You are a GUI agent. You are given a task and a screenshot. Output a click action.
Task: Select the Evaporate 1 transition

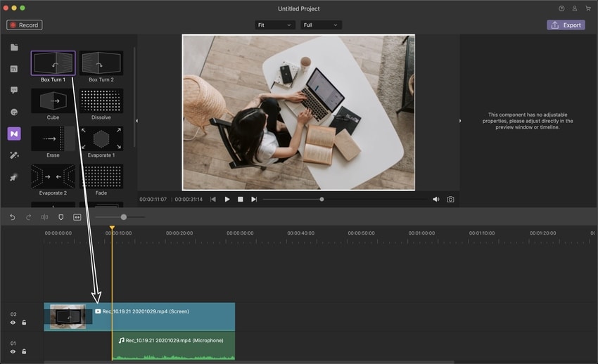click(x=101, y=138)
